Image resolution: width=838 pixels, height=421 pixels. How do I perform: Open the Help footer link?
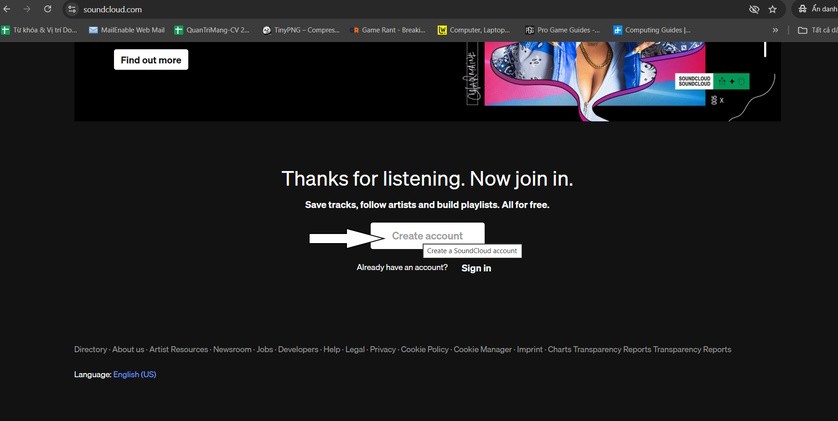coord(332,349)
